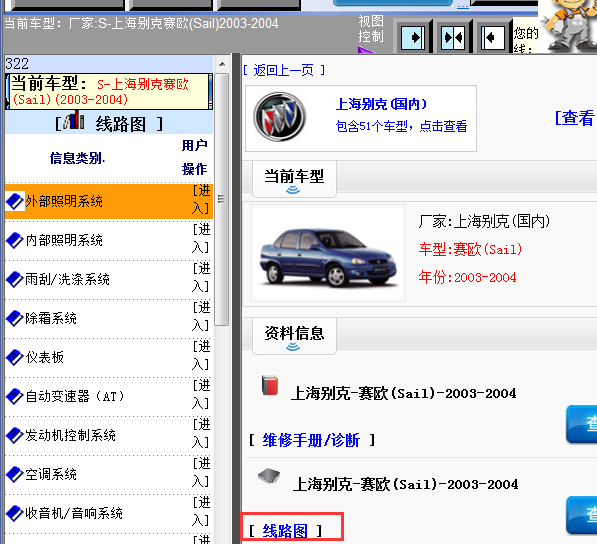
Task: Select 雨刮/洗涤系统 row text
Action: (67, 279)
